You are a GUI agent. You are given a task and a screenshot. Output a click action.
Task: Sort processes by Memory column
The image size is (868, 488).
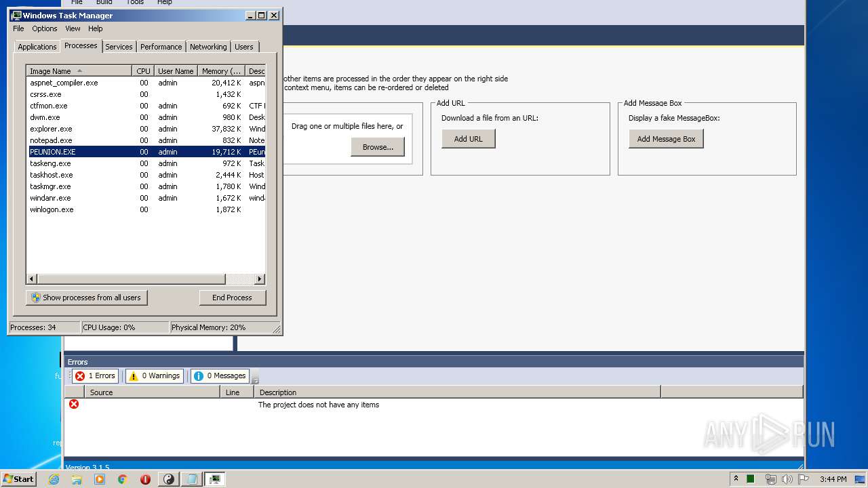pos(221,71)
